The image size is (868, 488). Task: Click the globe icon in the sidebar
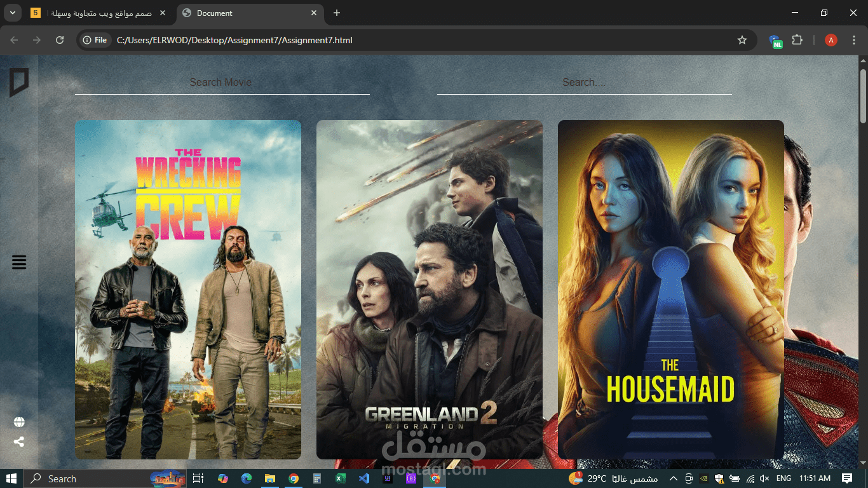pyautogui.click(x=18, y=421)
